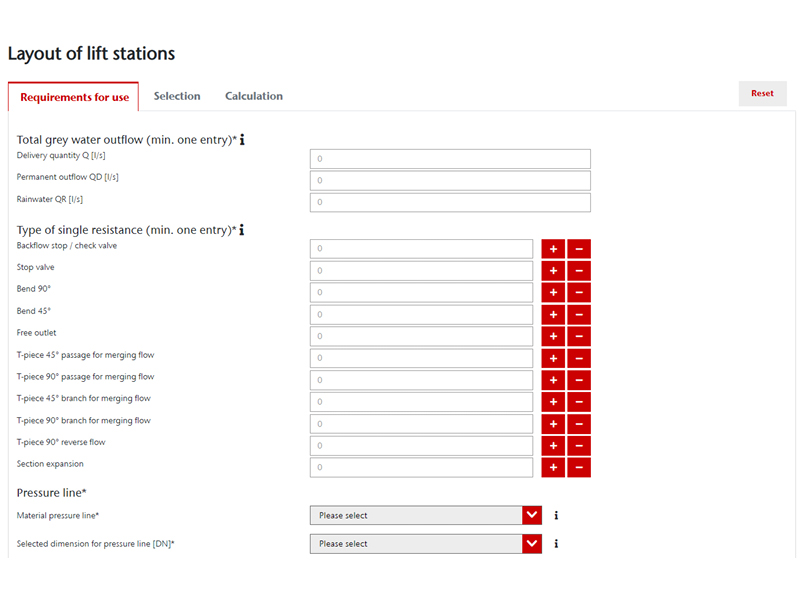Click the Backflow stop / check valve input
The height and width of the screenshot is (600, 800).
click(x=421, y=249)
